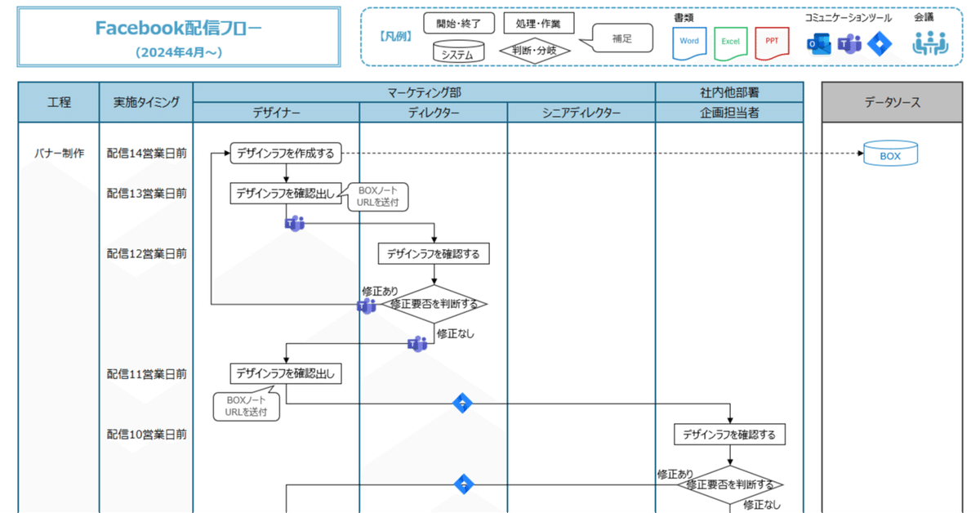Screen dimensions: 980x513
Task: Click the デザインラフを作成する process box
Action: 285,153
